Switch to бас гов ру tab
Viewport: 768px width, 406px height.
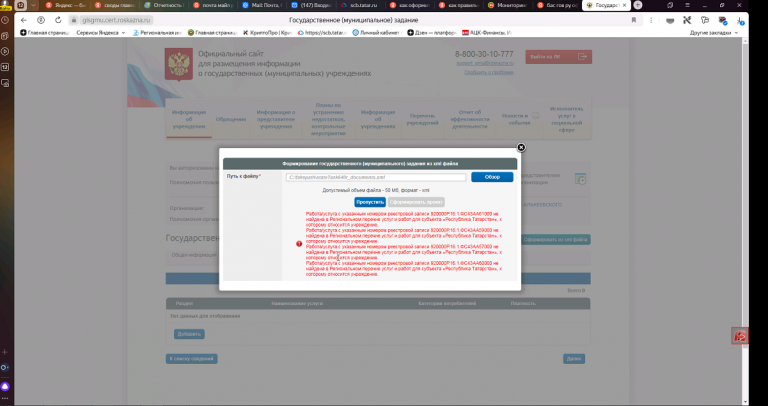pos(557,5)
